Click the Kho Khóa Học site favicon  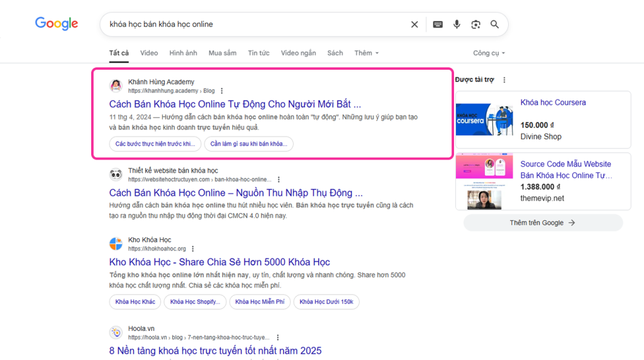(116, 243)
